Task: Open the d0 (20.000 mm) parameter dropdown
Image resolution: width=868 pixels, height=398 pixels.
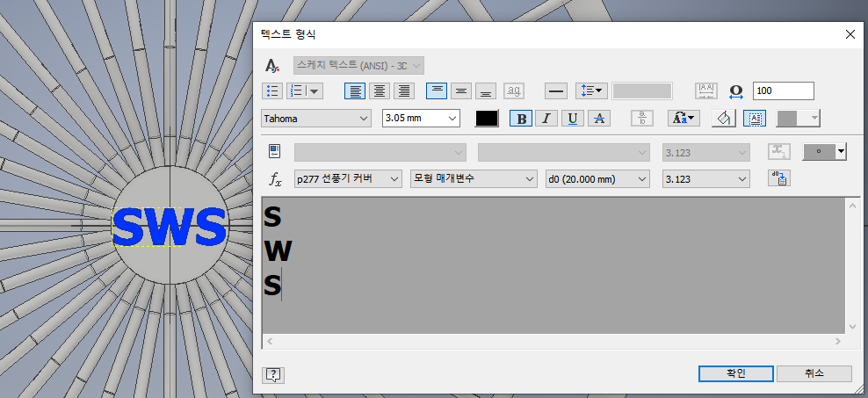Action: click(x=597, y=179)
